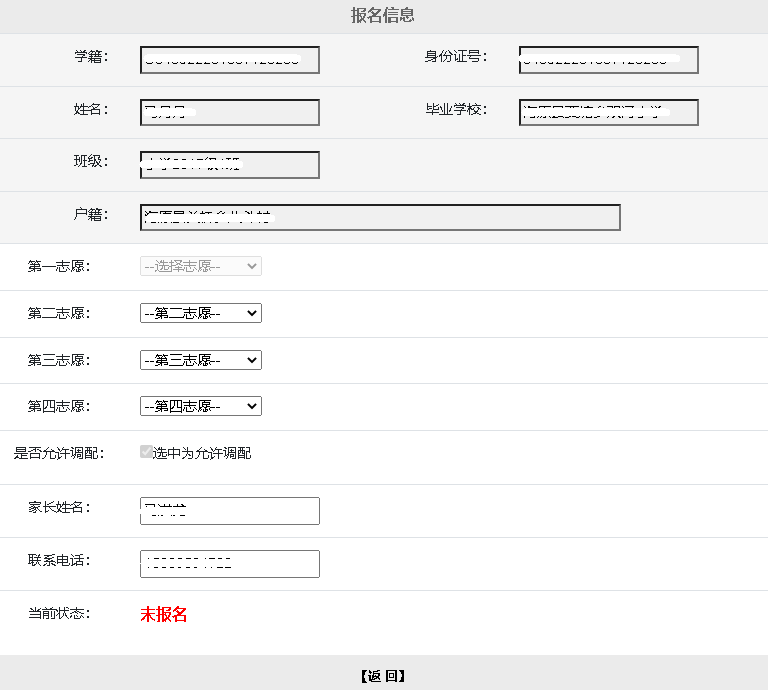Image resolution: width=769 pixels, height=690 pixels.
Task: Expand the 第二志愿 dropdown
Action: click(201, 313)
